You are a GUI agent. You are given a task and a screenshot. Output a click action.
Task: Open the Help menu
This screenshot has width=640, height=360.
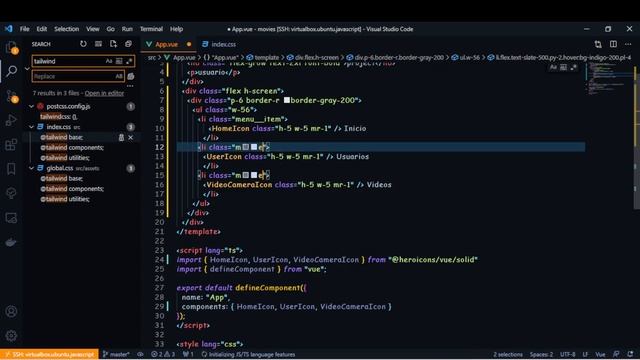[176, 29]
